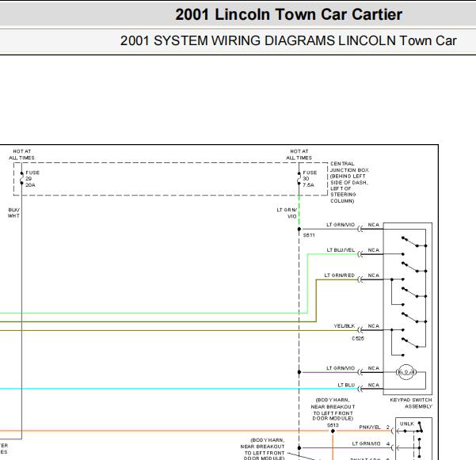Click the Fuse 30 7.5A symbol
This screenshot has height=460, width=476.
(299, 178)
